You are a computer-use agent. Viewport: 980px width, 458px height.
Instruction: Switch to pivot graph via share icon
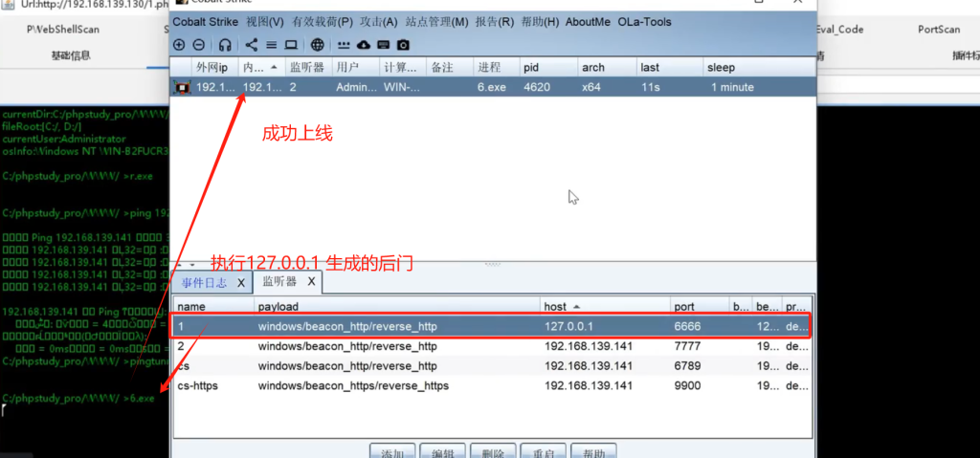pos(251,44)
